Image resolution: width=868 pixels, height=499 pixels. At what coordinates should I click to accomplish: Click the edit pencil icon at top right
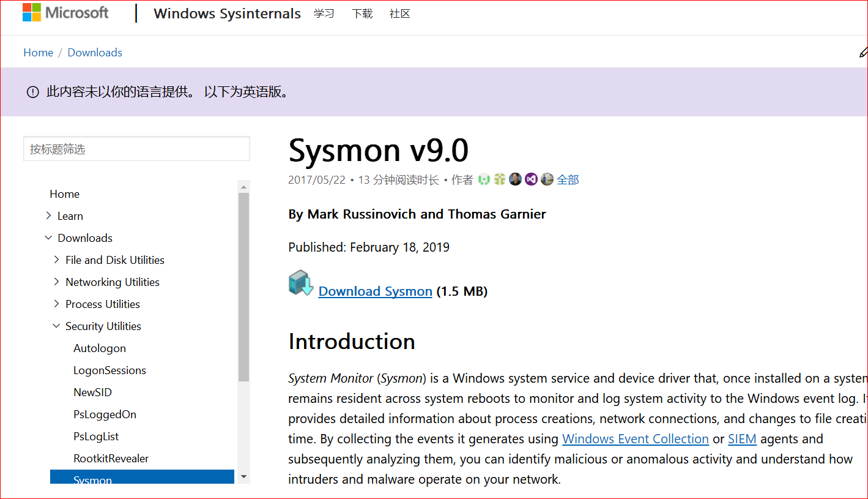862,53
